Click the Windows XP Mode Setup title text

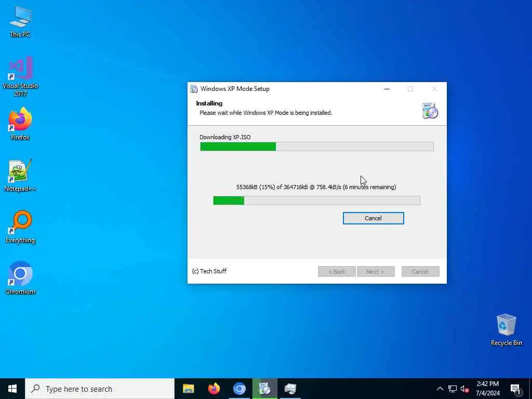(235, 89)
